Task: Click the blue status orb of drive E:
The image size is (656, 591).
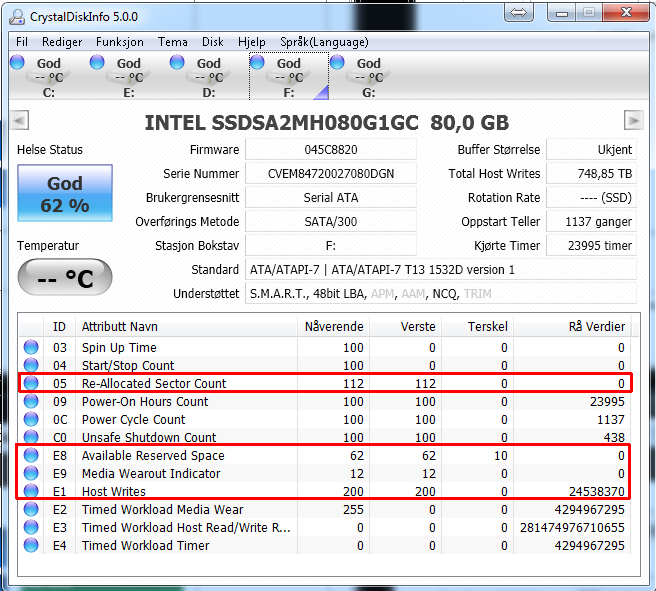Action: (97, 62)
